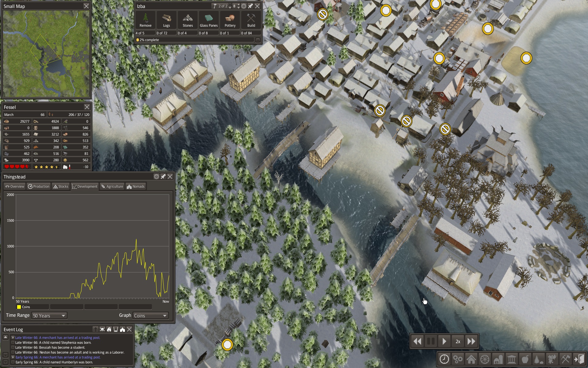Open the town services columns icon
The height and width of the screenshot is (368, 588).
pos(511,359)
